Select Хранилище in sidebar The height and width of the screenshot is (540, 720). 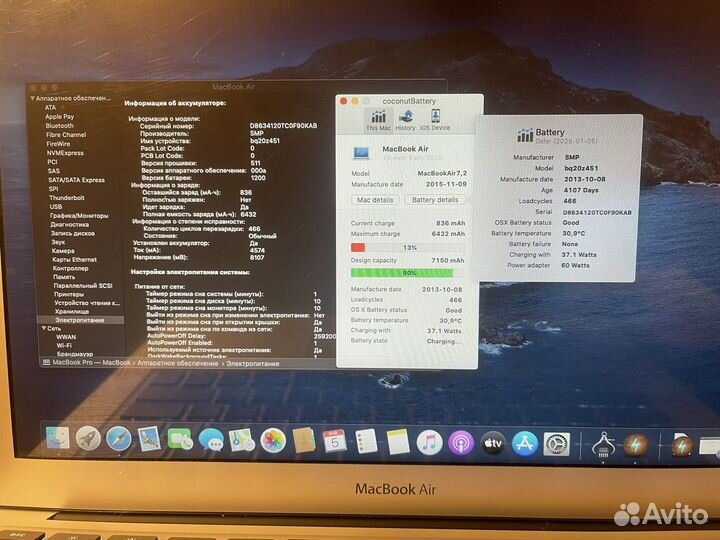(x=72, y=311)
